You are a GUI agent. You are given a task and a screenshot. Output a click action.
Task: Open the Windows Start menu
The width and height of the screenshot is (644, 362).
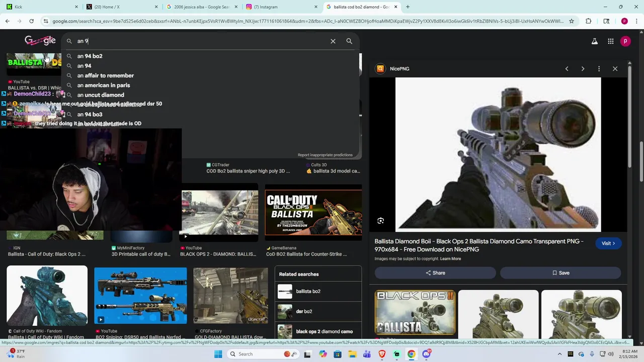(x=218, y=354)
